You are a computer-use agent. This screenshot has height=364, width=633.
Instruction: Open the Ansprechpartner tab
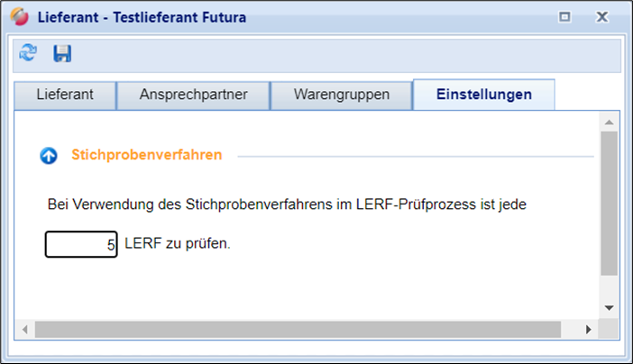pyautogui.click(x=193, y=94)
